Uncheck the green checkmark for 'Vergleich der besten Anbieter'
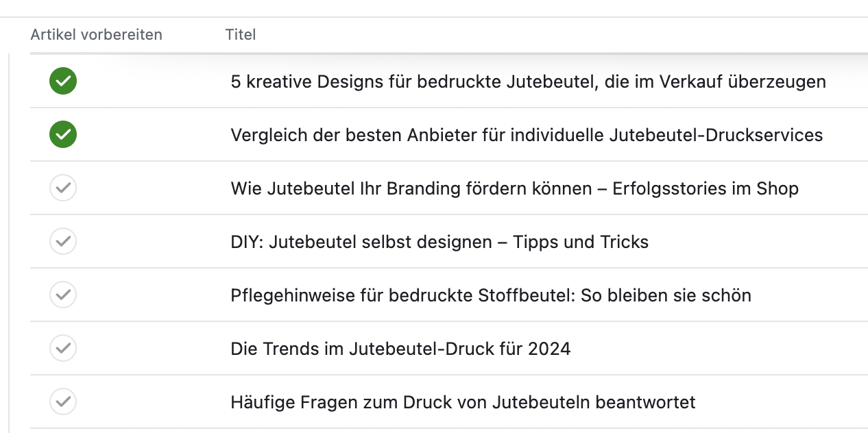 (63, 134)
